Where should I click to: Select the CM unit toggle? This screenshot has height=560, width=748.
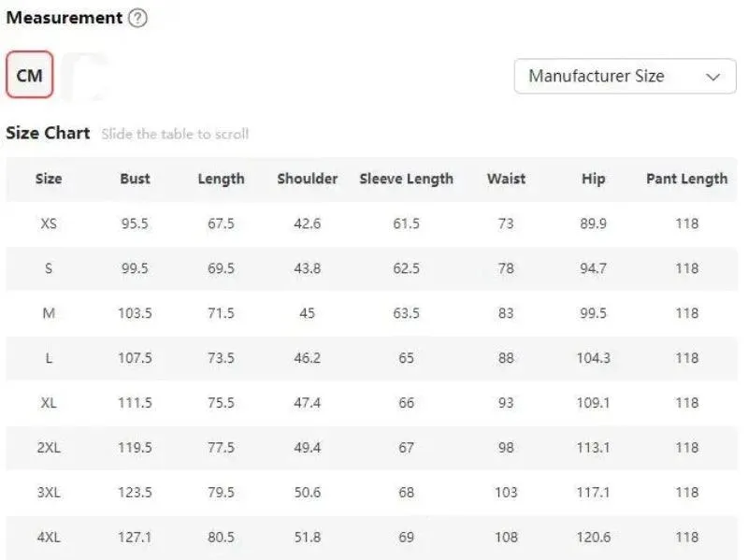coord(30,75)
